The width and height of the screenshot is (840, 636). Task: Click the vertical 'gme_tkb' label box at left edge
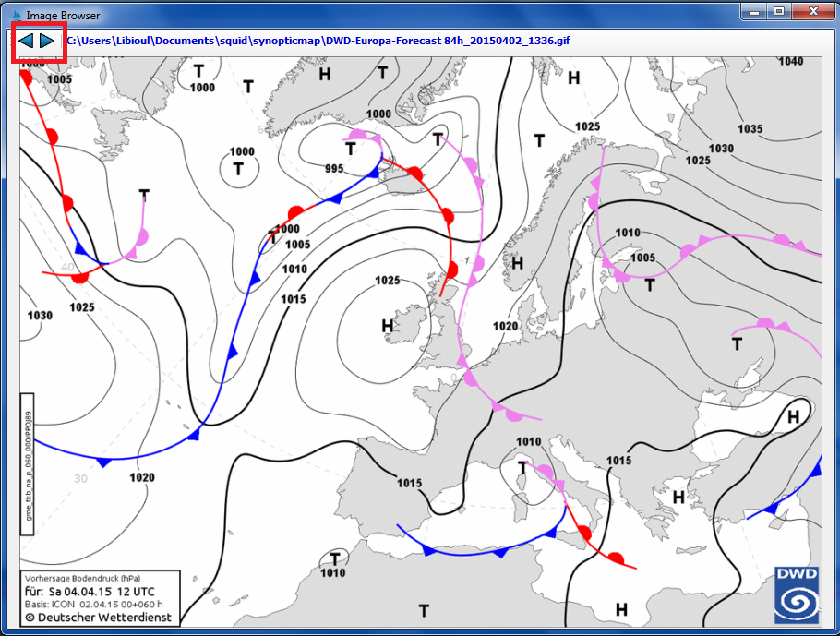(29, 464)
